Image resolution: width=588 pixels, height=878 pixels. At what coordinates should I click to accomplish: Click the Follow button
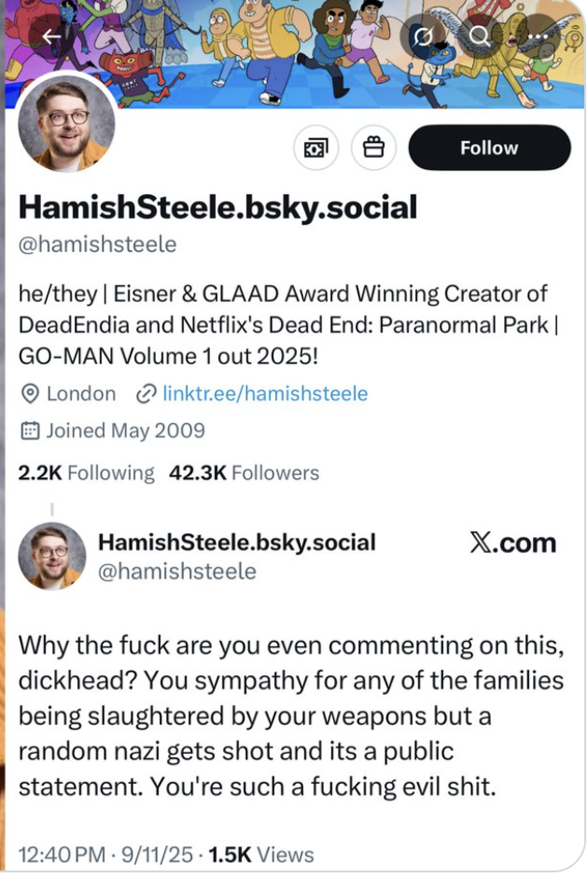pyautogui.click(x=488, y=148)
